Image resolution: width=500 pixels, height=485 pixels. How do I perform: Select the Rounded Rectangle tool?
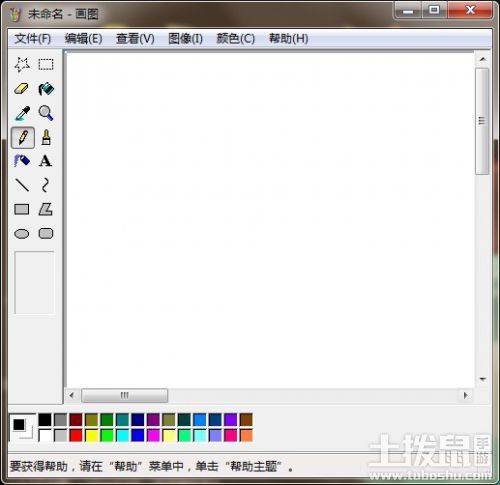click(46, 234)
